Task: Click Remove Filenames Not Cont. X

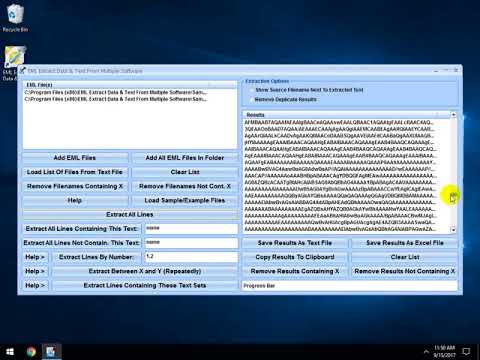Action: point(185,186)
